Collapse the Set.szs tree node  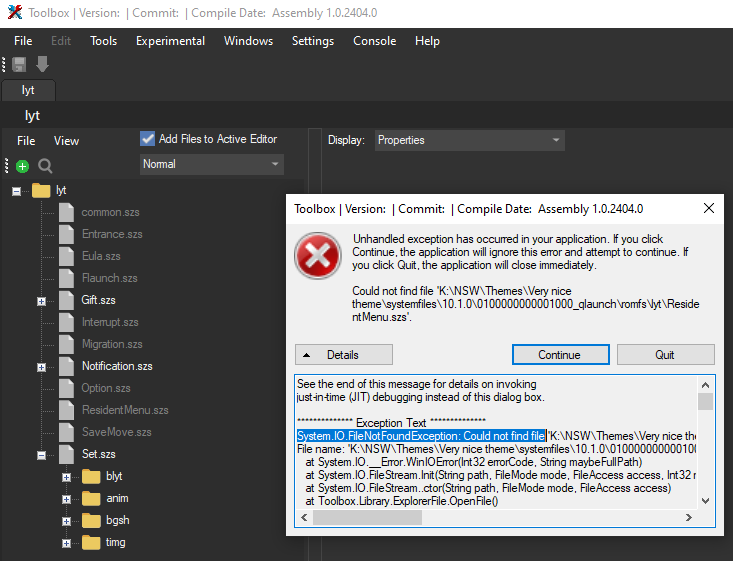point(42,455)
